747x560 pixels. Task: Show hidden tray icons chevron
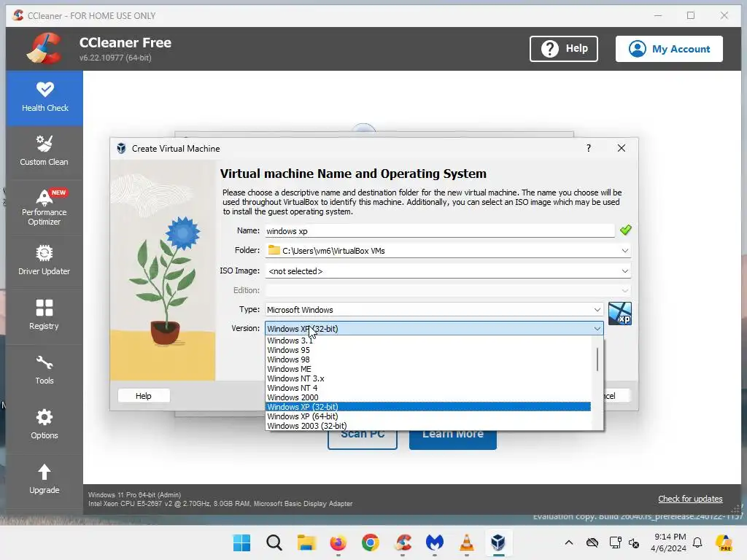point(569,542)
